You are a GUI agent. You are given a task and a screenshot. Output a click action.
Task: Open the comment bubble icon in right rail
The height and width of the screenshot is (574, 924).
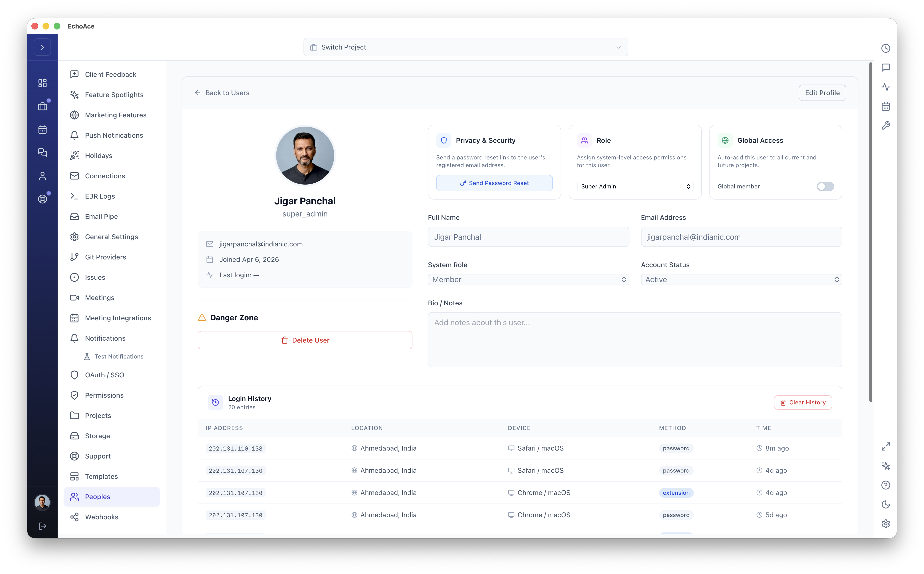885,68
